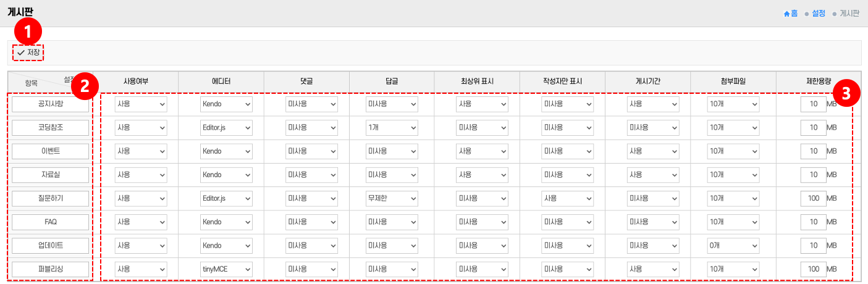The width and height of the screenshot is (868, 284).
Task: Click the FAQ board item button
Action: (x=50, y=222)
